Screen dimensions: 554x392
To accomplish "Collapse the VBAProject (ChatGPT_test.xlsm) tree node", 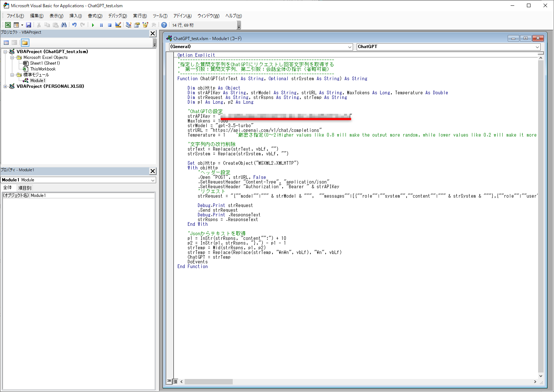I will coord(5,52).
